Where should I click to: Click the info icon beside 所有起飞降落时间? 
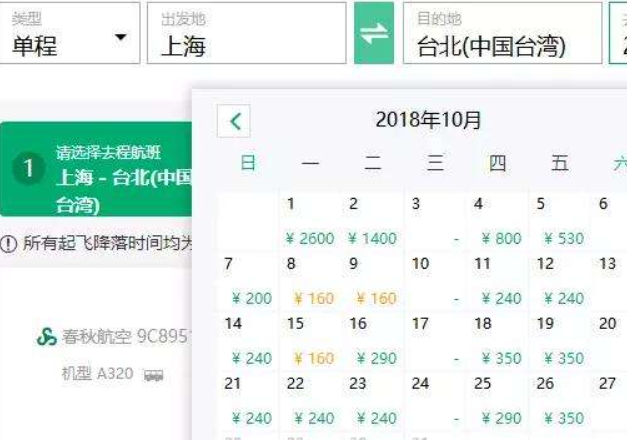click(x=8, y=243)
